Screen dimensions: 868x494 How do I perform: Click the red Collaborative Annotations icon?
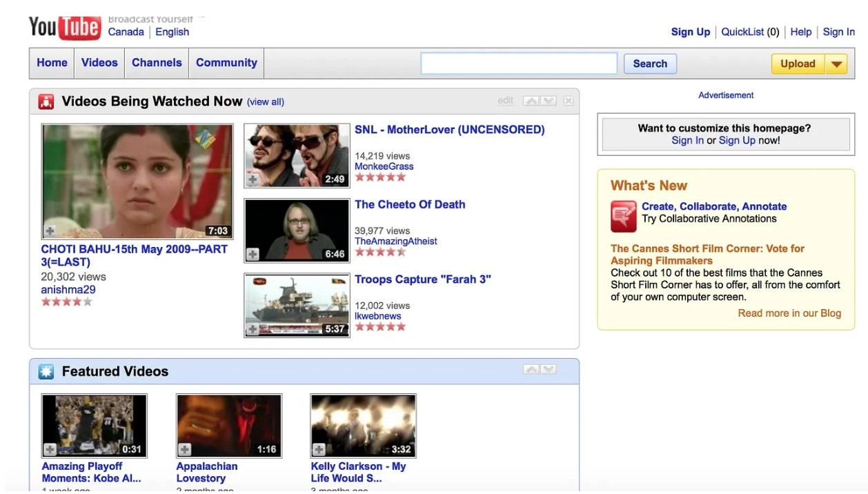pos(624,216)
